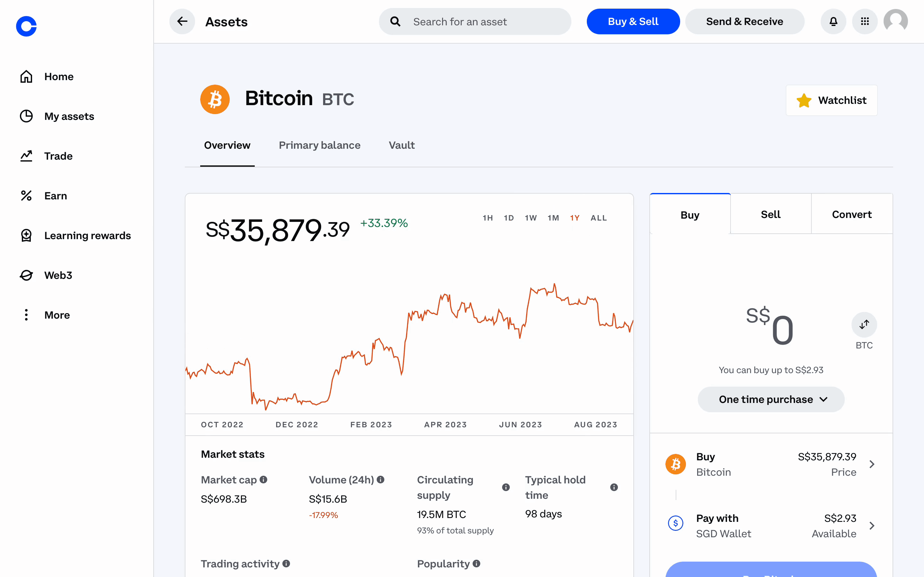The height and width of the screenshot is (577, 924).
Task: Click the Send & Receive button
Action: pos(745,21)
